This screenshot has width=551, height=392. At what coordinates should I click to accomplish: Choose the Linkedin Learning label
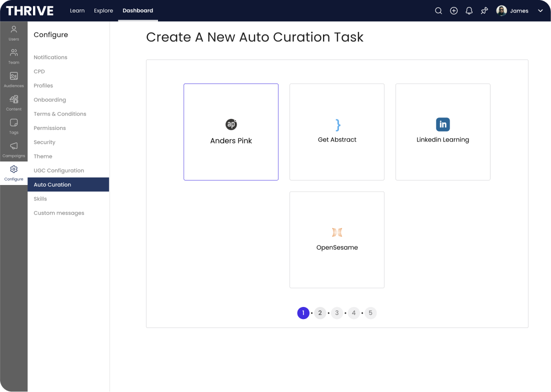(443, 140)
